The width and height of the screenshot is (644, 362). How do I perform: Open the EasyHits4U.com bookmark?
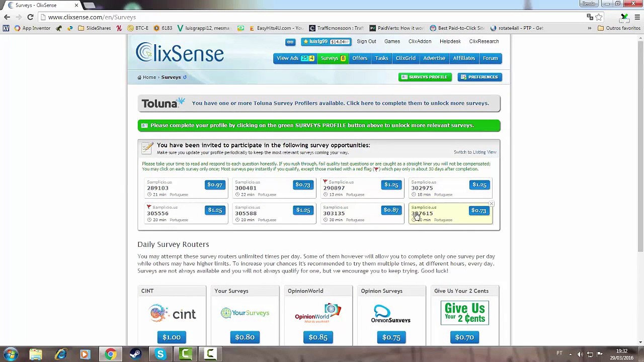coord(276,28)
